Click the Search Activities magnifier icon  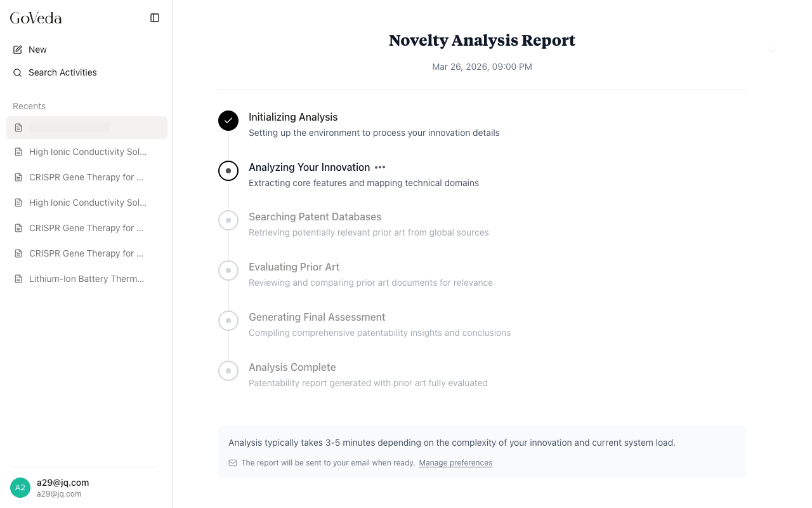point(18,72)
